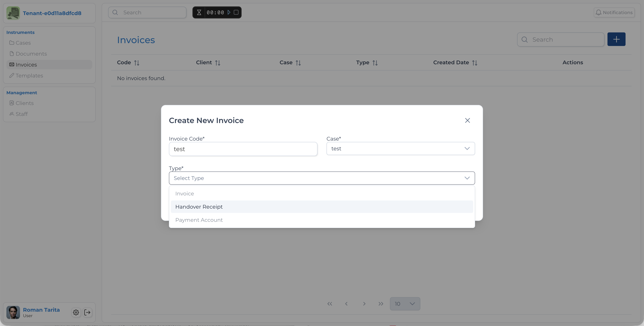Click the Invoice Code input field
Viewport: 644px width, 326px height.
[x=243, y=149]
